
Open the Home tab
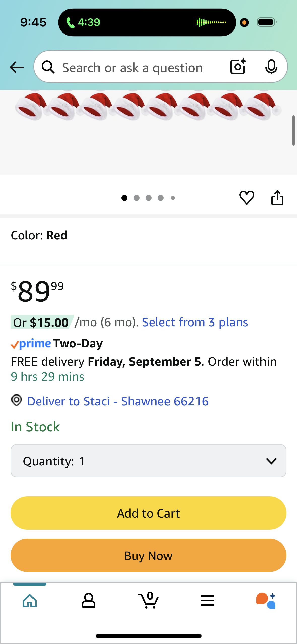[x=30, y=601]
